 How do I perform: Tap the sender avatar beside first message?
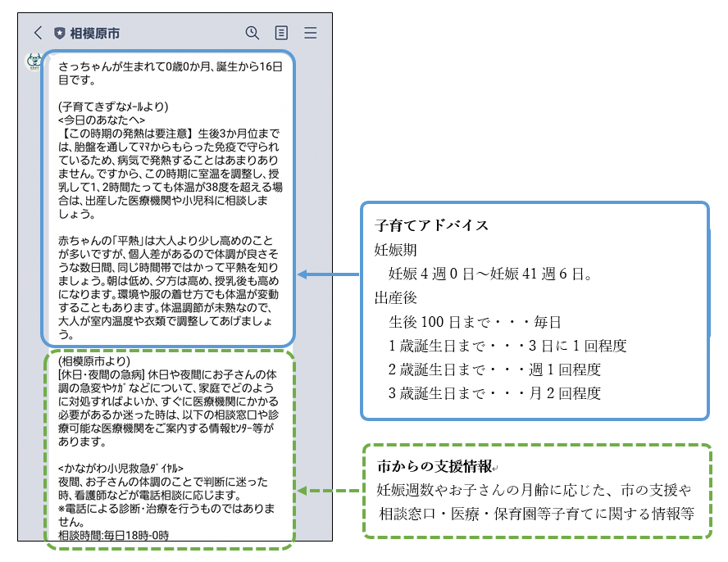click(x=34, y=62)
